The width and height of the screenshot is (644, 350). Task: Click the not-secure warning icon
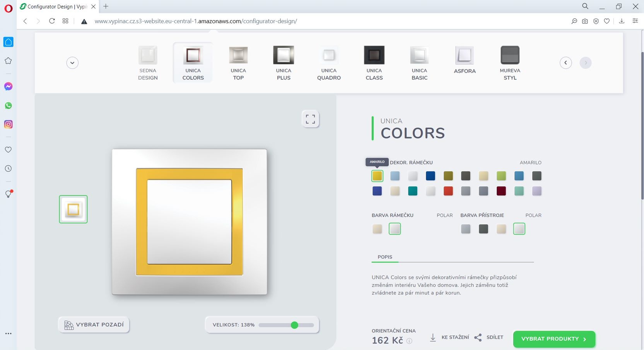click(84, 21)
